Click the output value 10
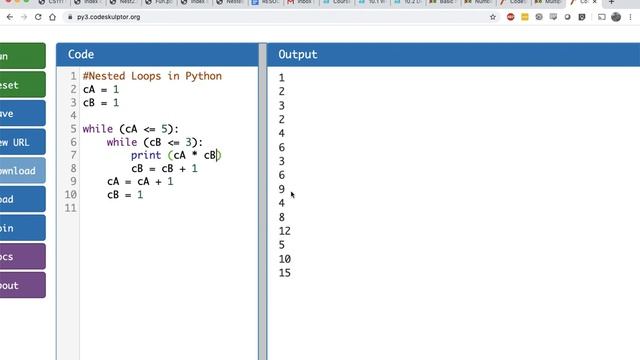640x360 pixels. [x=284, y=259]
